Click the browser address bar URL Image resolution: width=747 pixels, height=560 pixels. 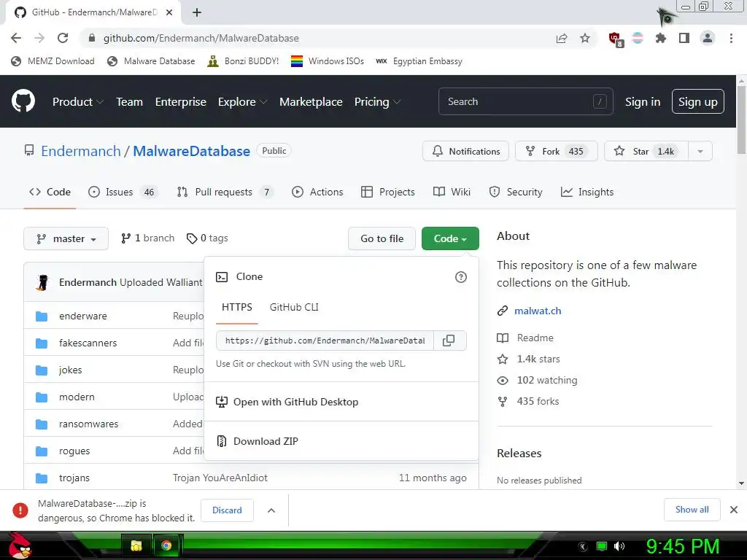[x=201, y=38]
